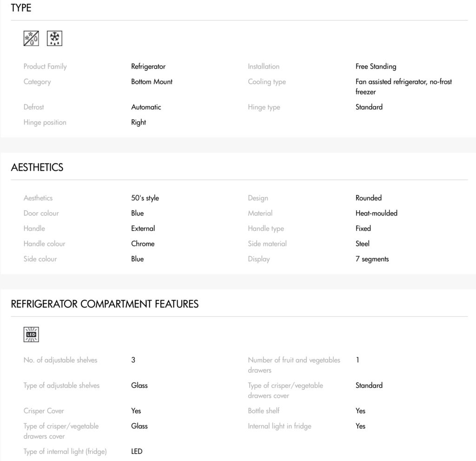Click the automatic defrost droplet icon

click(31, 38)
